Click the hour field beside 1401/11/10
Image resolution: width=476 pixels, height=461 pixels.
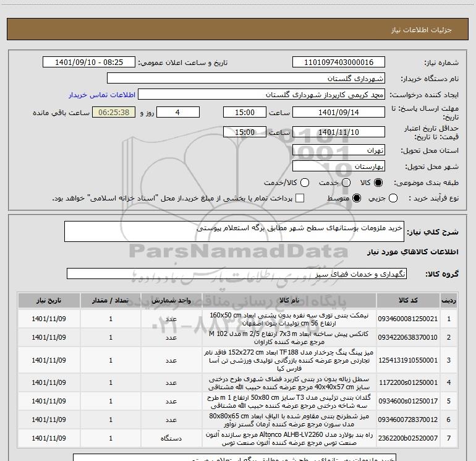click(x=245, y=132)
